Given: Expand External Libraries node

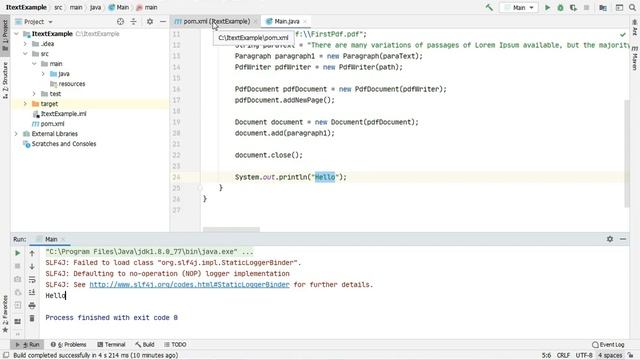Looking at the screenshot, I should 16,134.
